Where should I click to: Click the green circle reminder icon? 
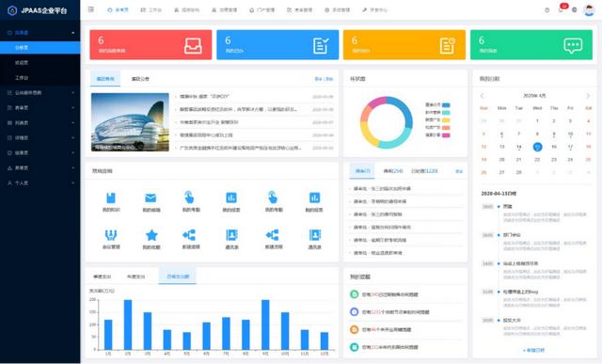[354, 294]
